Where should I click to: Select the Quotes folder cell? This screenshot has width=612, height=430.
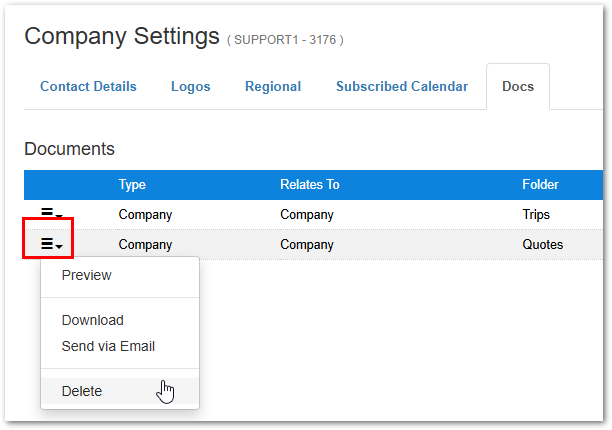[x=543, y=244]
